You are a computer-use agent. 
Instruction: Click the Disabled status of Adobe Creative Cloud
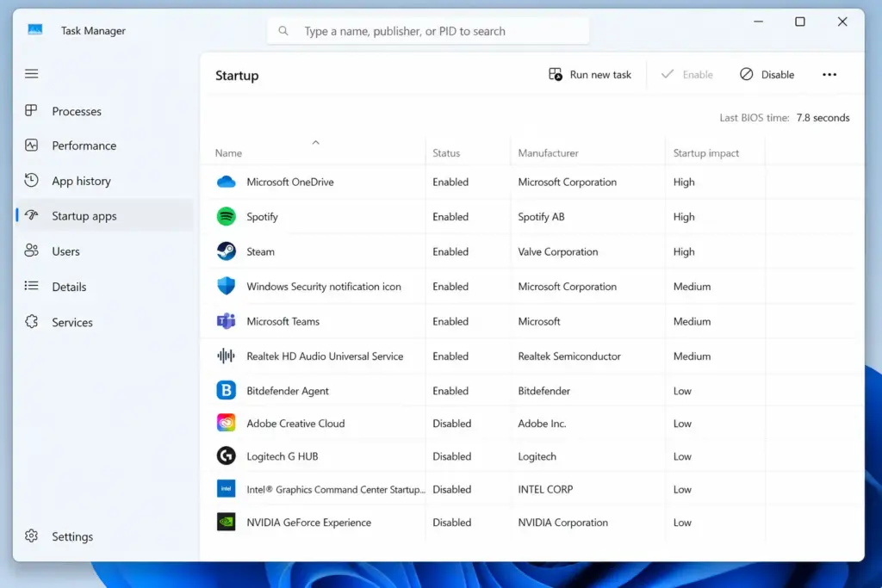(x=451, y=424)
